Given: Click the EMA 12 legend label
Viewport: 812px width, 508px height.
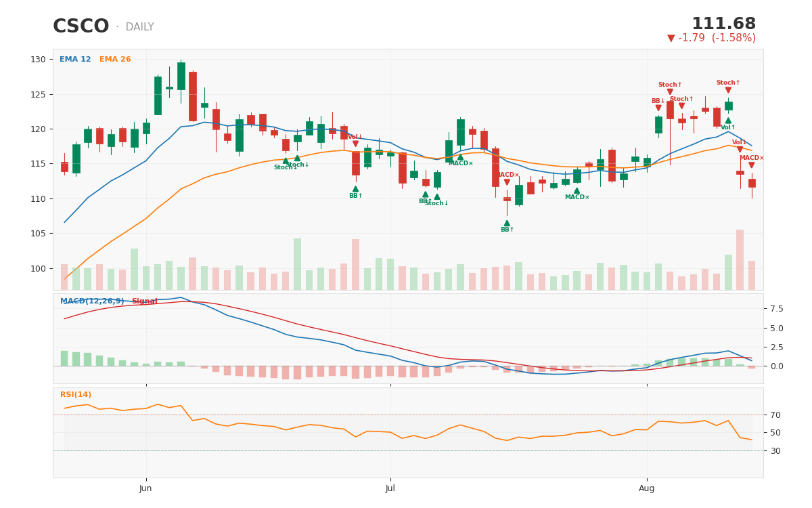Looking at the screenshot, I should (x=75, y=60).
